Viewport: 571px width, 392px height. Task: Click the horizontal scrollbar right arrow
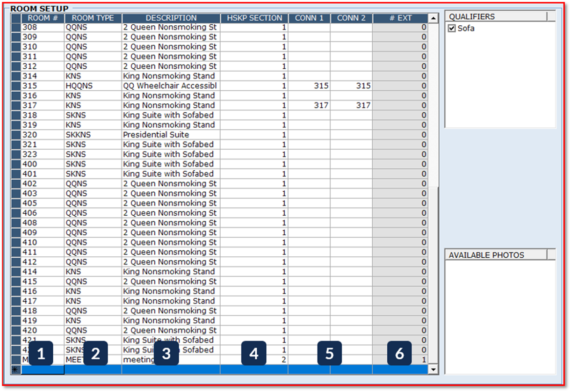pyautogui.click(x=426, y=369)
